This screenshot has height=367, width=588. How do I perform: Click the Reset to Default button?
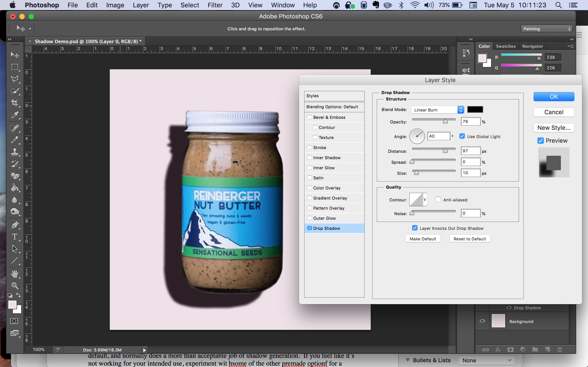point(469,239)
